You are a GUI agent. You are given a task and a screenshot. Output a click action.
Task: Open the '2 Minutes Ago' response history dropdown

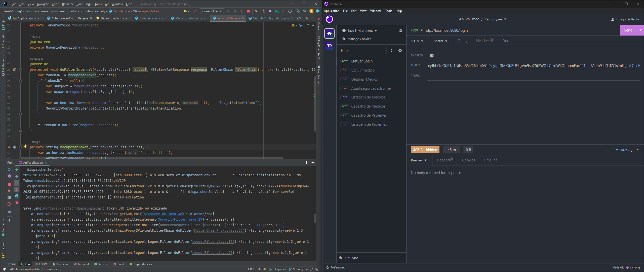[626, 150]
